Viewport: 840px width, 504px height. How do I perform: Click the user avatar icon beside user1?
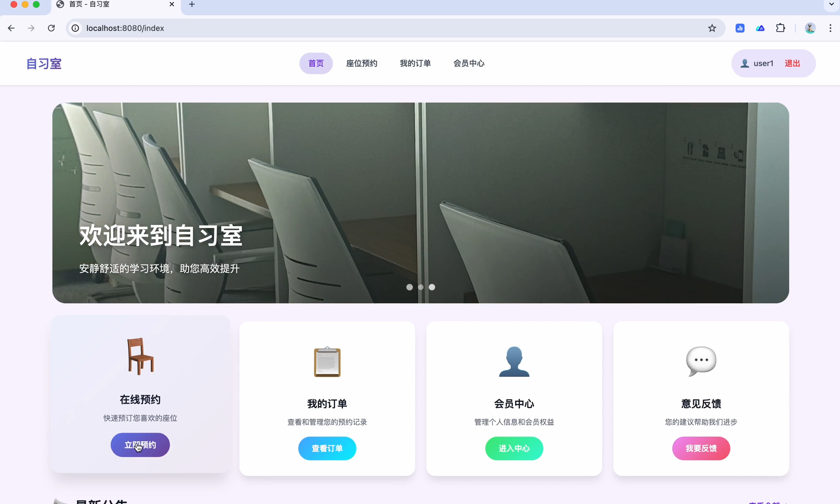coord(745,63)
